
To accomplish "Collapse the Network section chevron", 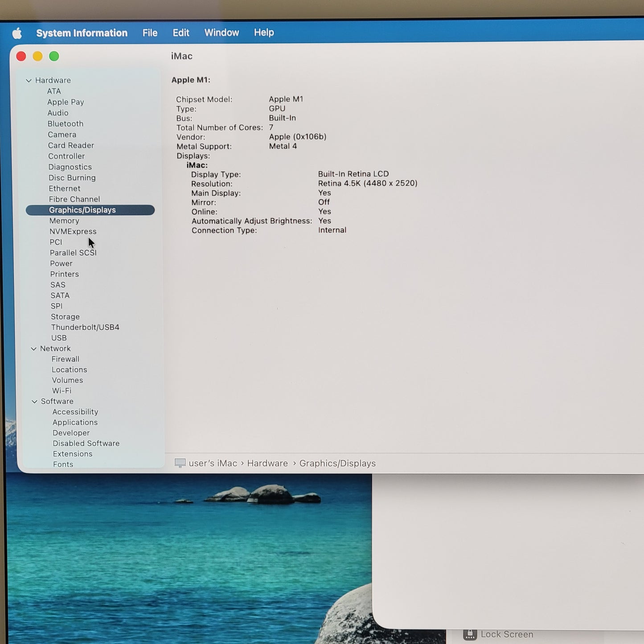I will point(33,349).
